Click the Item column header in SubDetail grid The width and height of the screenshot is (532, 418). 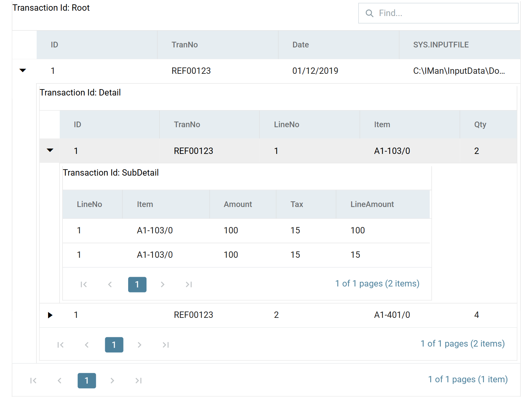click(x=166, y=204)
